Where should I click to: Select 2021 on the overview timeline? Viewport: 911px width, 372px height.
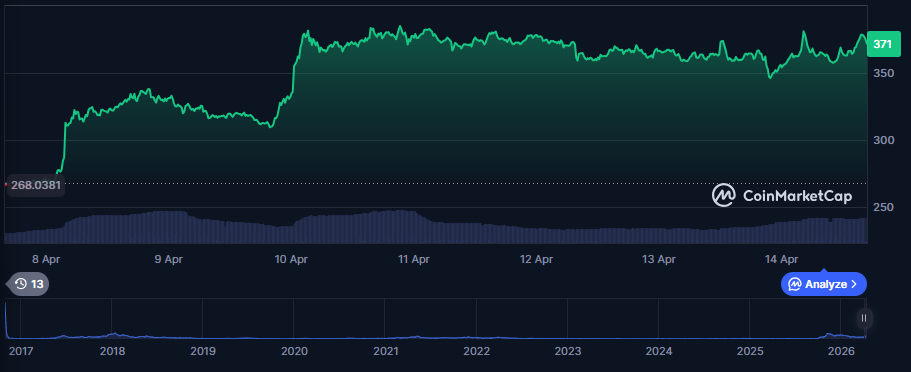point(386,351)
